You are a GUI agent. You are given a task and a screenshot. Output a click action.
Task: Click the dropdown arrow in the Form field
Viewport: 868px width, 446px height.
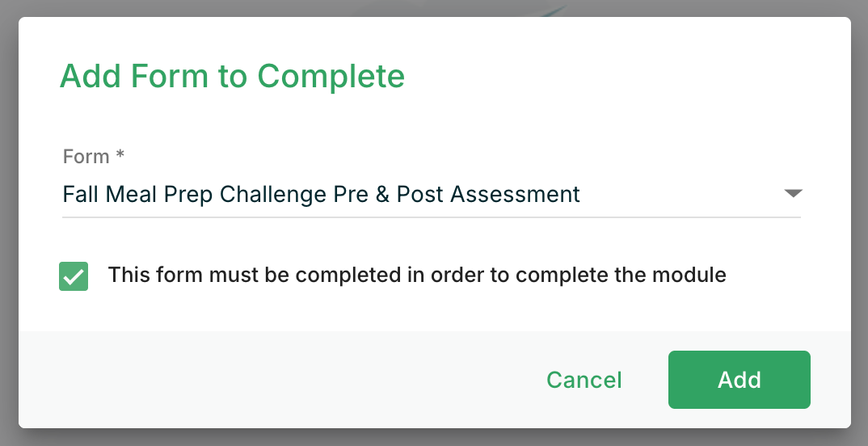coord(793,194)
